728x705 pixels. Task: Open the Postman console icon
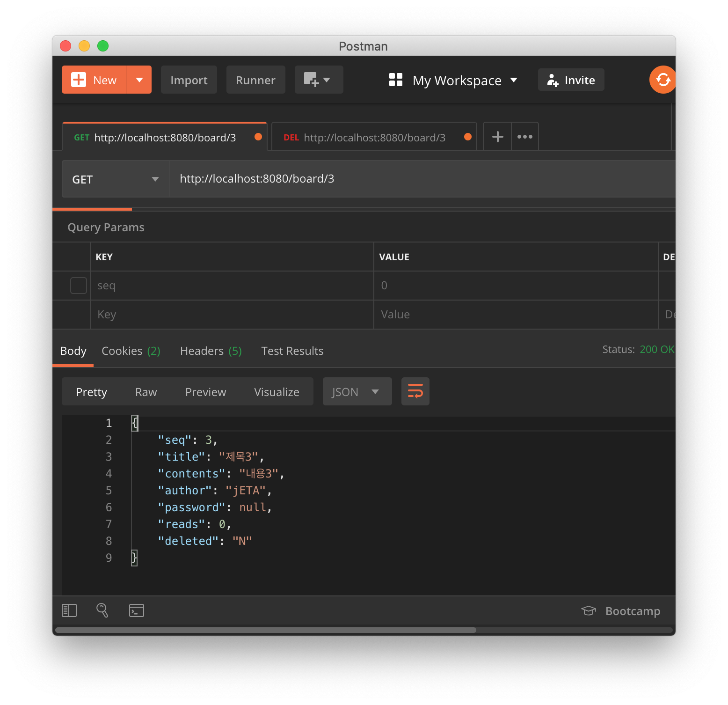137,610
